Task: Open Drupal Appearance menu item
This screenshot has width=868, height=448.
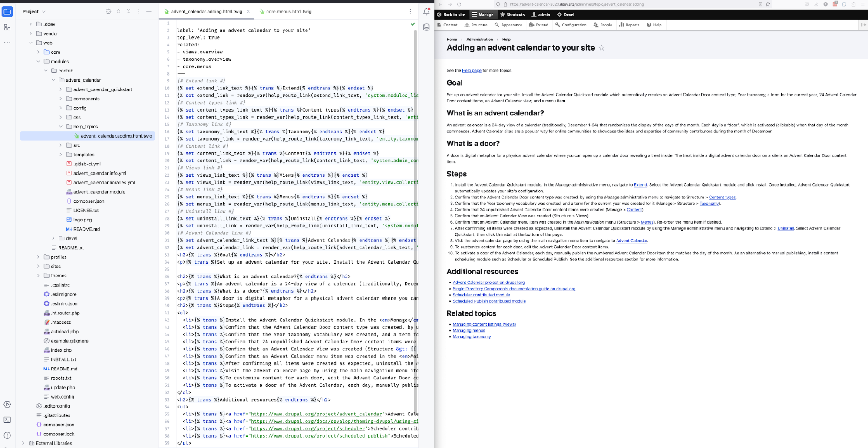Action: [x=508, y=25]
